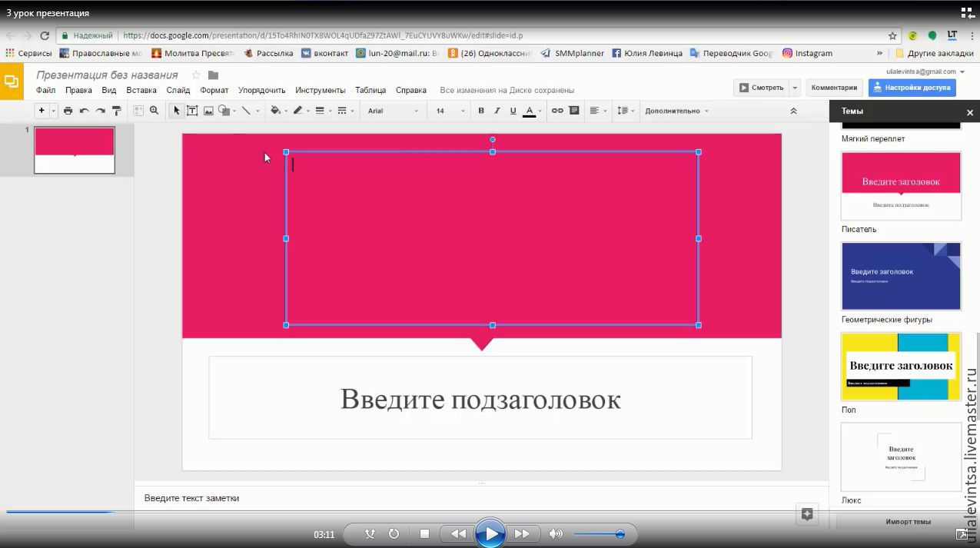
Task: Open the Файл menu
Action: pos(45,90)
